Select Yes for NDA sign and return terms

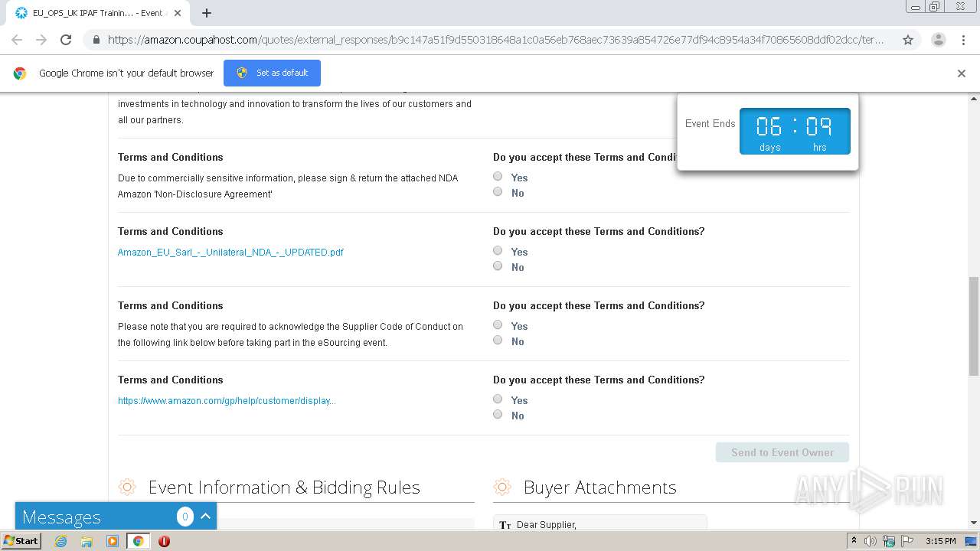[498, 177]
